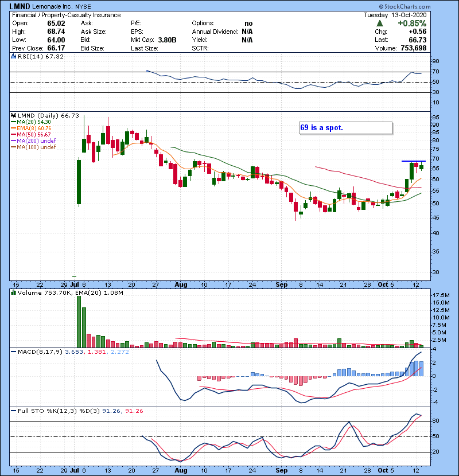Click the Chg value +0.56

[417, 32]
